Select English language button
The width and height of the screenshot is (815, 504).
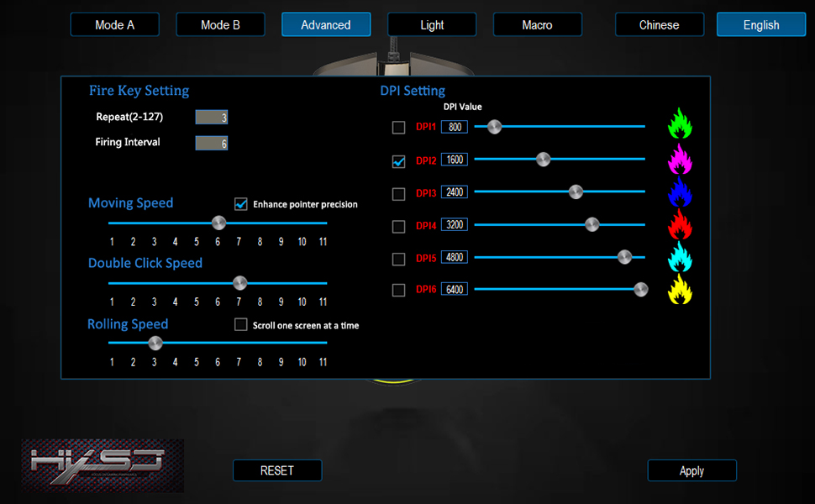click(x=761, y=24)
